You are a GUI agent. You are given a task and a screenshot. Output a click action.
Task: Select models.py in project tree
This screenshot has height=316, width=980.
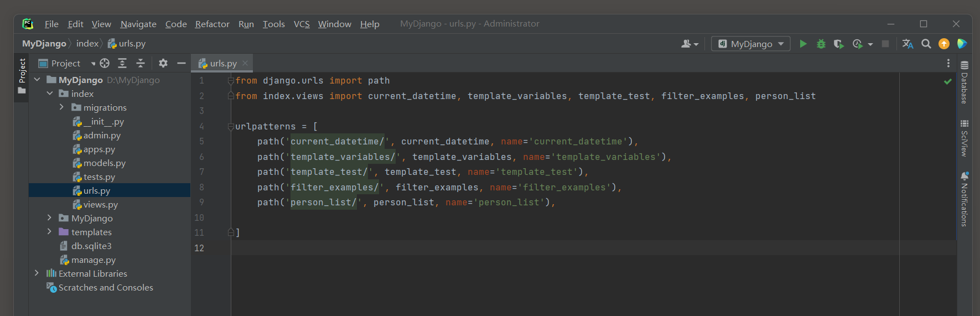(x=99, y=163)
